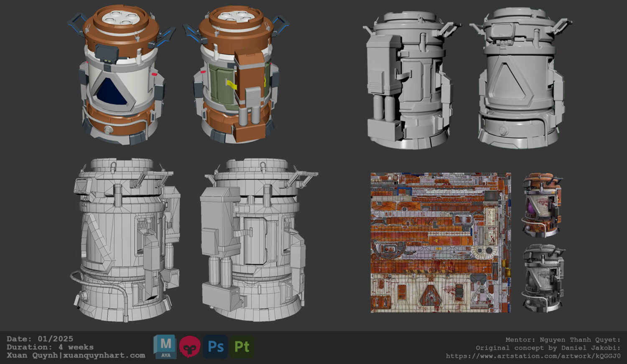Open the square UV texture map image
Screen dimensions: 627x364
[x=441, y=243]
